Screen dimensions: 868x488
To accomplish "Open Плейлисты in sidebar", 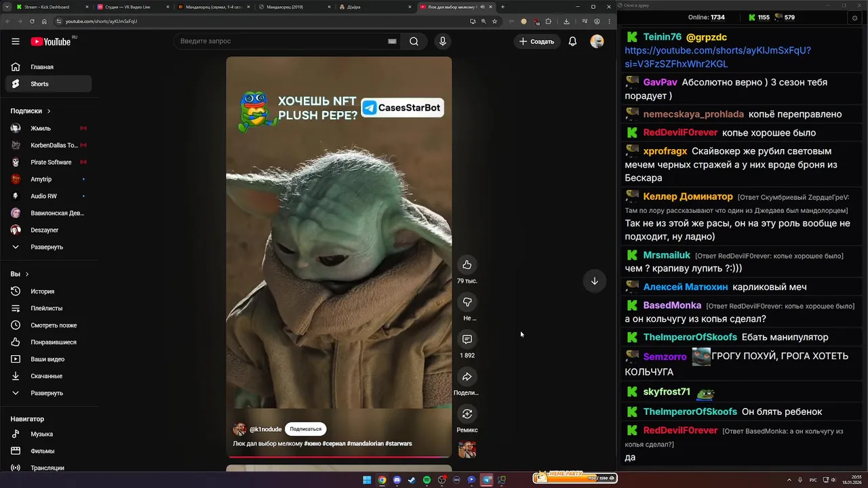I will pos(47,308).
